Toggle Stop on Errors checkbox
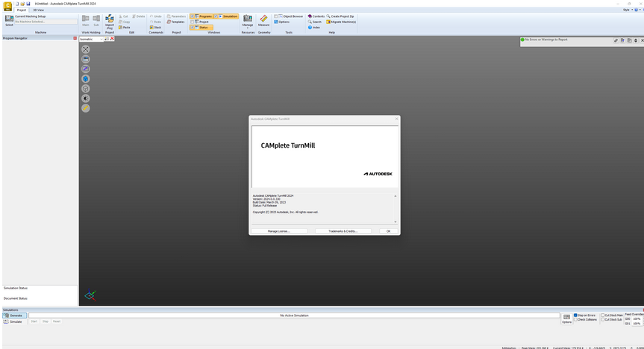644x349 pixels. point(575,315)
